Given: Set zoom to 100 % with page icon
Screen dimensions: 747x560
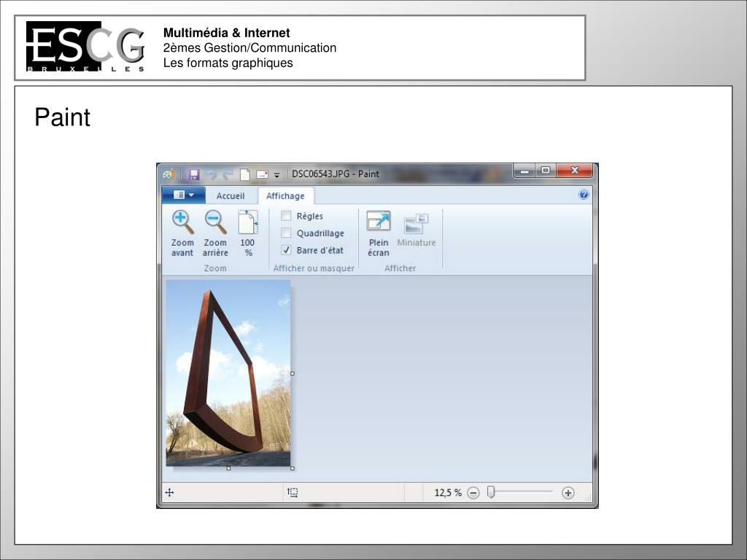Looking at the screenshot, I should (248, 233).
